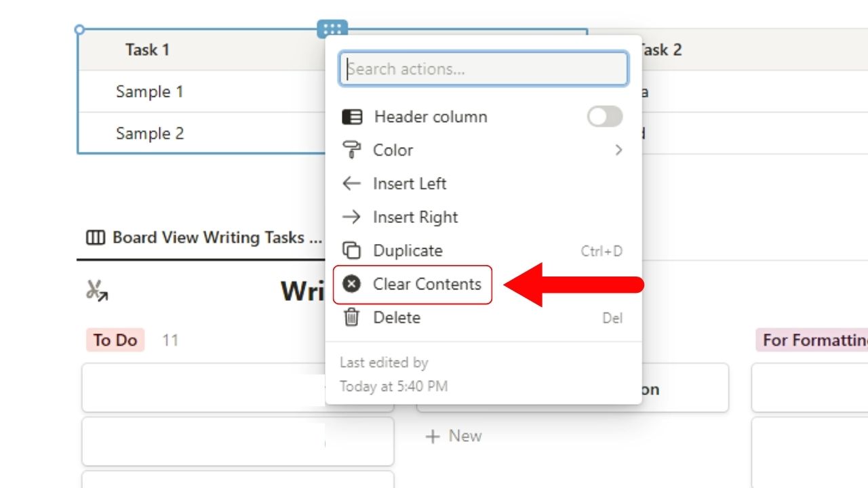The width and height of the screenshot is (868, 488).
Task: Click the blue column drag handle icon
Action: pos(332,28)
